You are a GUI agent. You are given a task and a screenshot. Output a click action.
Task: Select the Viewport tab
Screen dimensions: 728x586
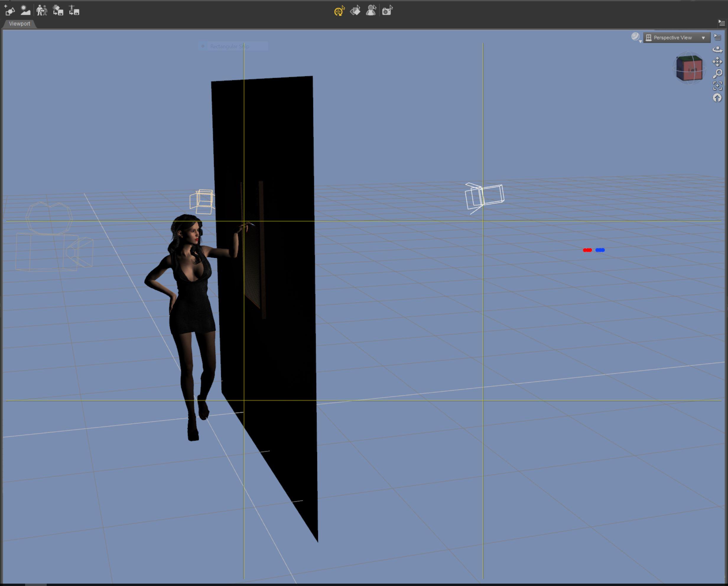coord(19,24)
